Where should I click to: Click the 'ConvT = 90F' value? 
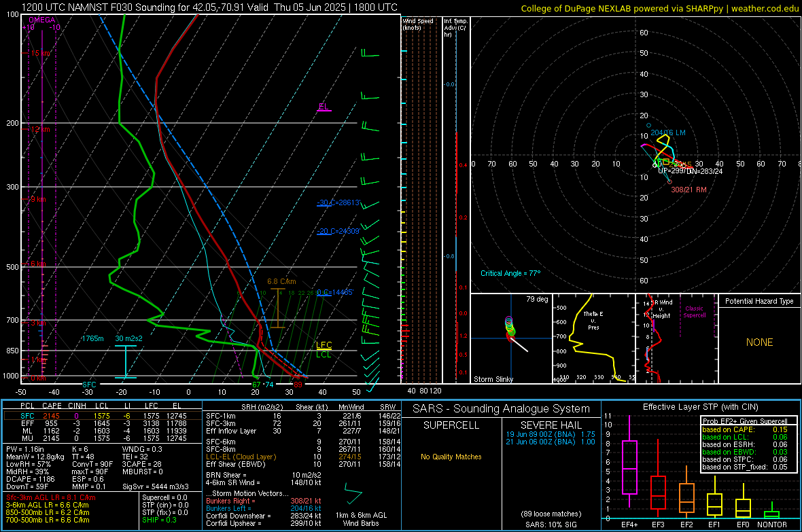pos(92,465)
